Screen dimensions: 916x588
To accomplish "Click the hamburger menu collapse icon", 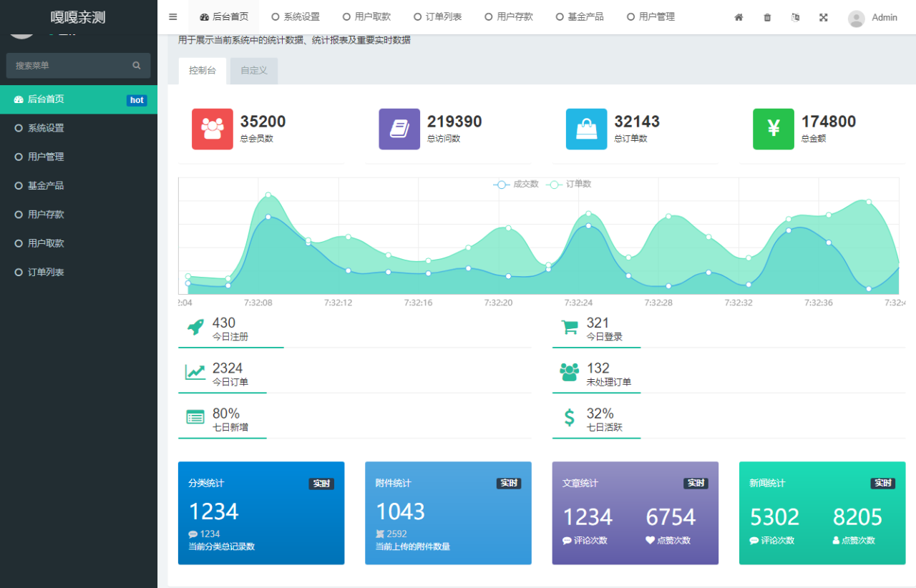I will 173,17.
